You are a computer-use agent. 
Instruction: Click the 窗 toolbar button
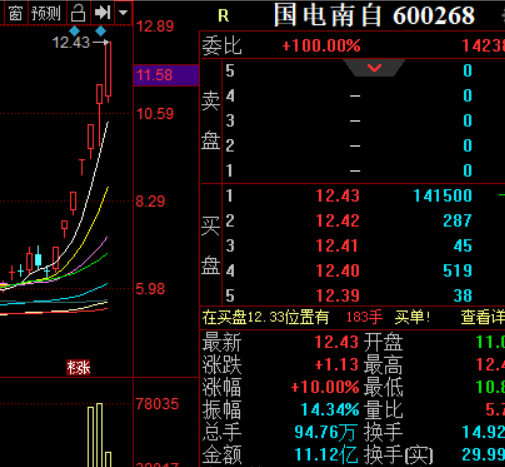[x=15, y=13]
